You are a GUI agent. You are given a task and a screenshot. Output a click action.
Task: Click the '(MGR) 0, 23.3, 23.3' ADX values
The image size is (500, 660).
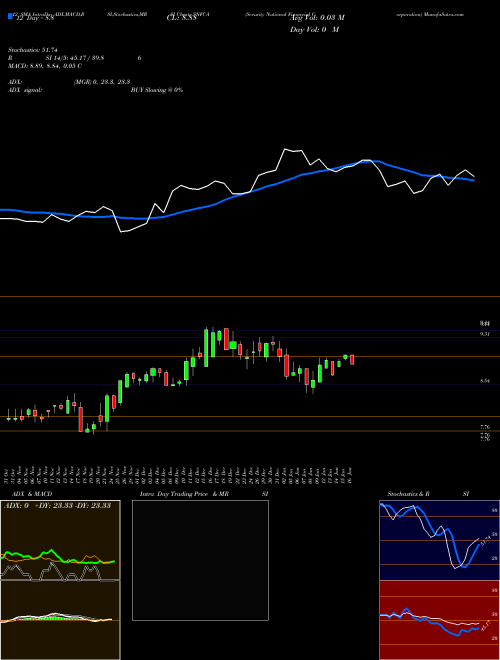click(x=101, y=82)
